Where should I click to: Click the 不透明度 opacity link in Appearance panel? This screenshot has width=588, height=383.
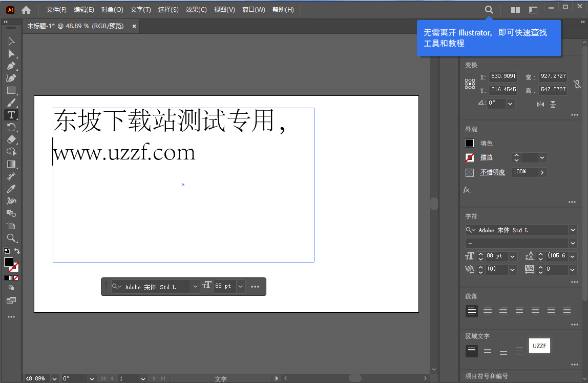[x=492, y=172]
